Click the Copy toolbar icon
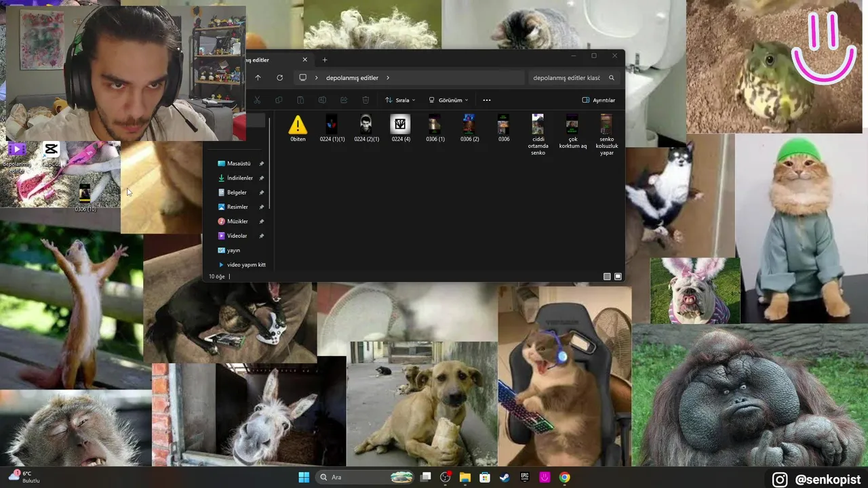Viewport: 868px width, 488px height. click(279, 100)
